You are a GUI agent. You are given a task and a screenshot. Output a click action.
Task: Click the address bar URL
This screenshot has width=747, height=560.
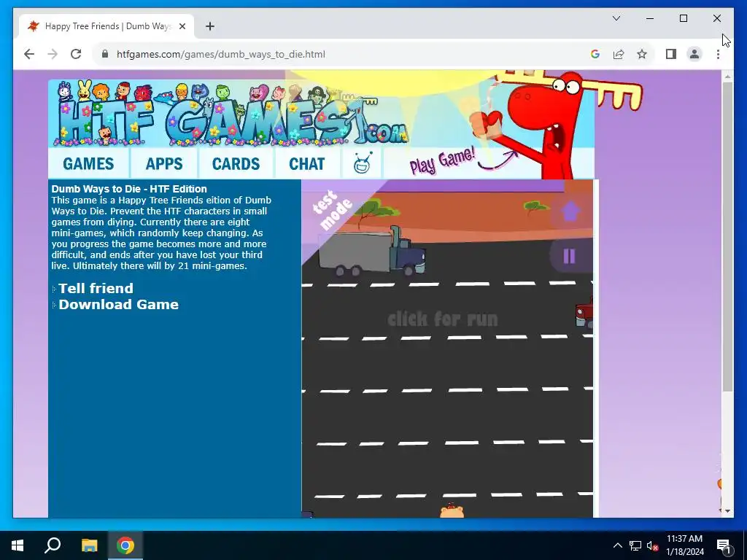pos(220,54)
